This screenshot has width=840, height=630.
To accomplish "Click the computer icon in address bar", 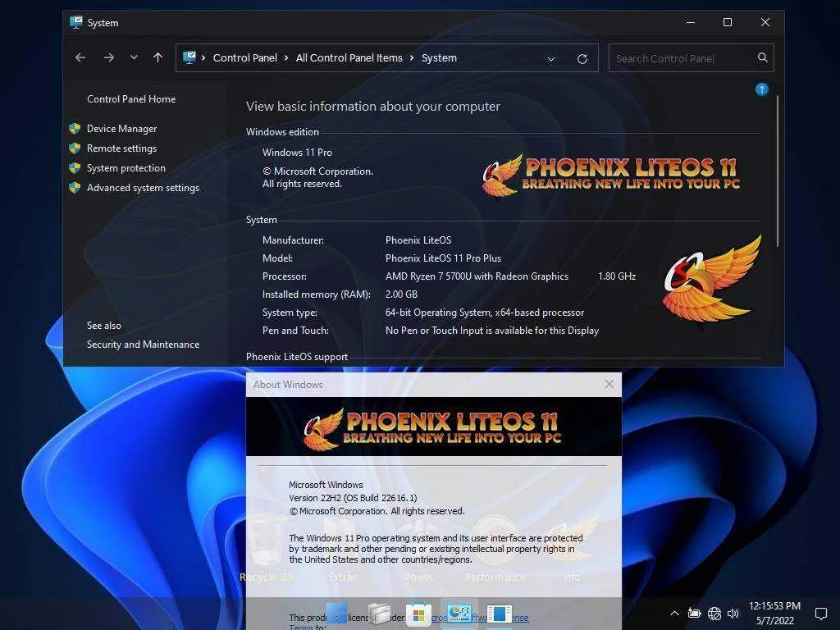I will [x=189, y=57].
